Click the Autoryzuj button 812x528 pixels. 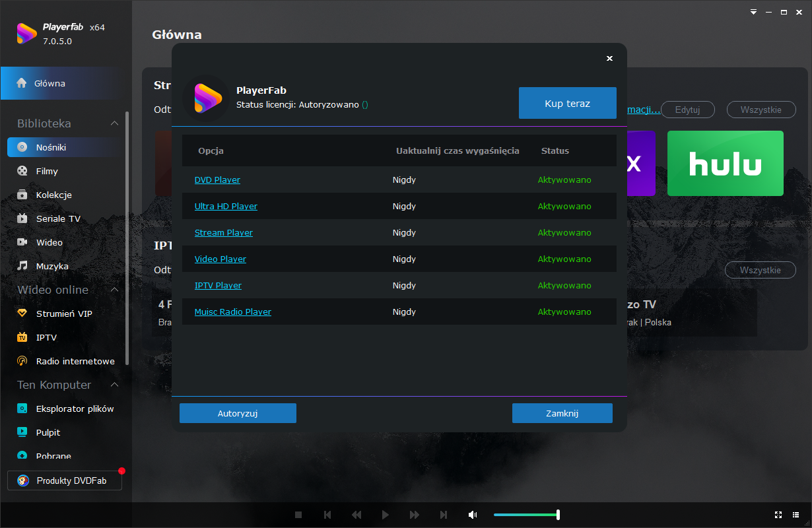[x=238, y=413]
